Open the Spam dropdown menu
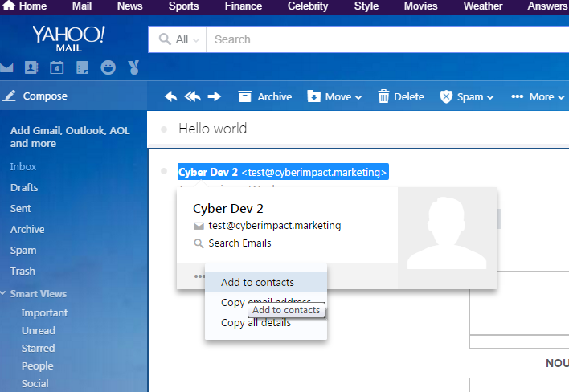Screen dimensions: 569x392 tap(467, 96)
